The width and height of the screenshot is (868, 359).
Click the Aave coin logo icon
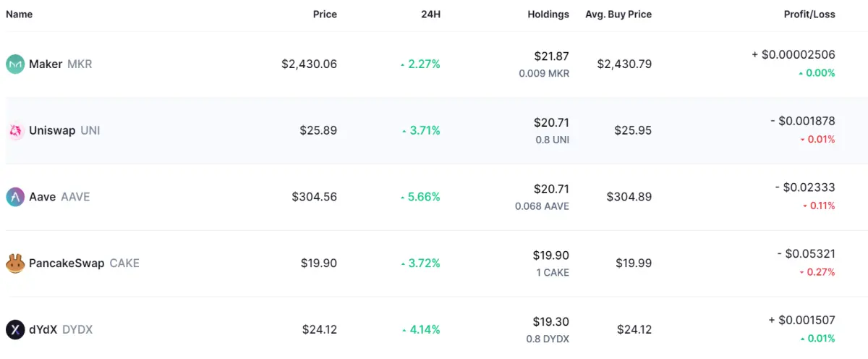(15, 197)
